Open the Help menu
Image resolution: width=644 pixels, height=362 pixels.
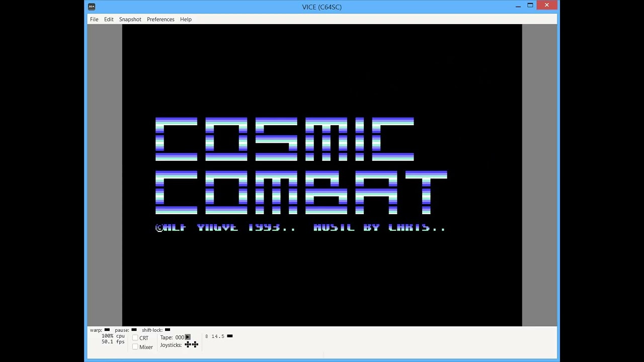point(186,19)
